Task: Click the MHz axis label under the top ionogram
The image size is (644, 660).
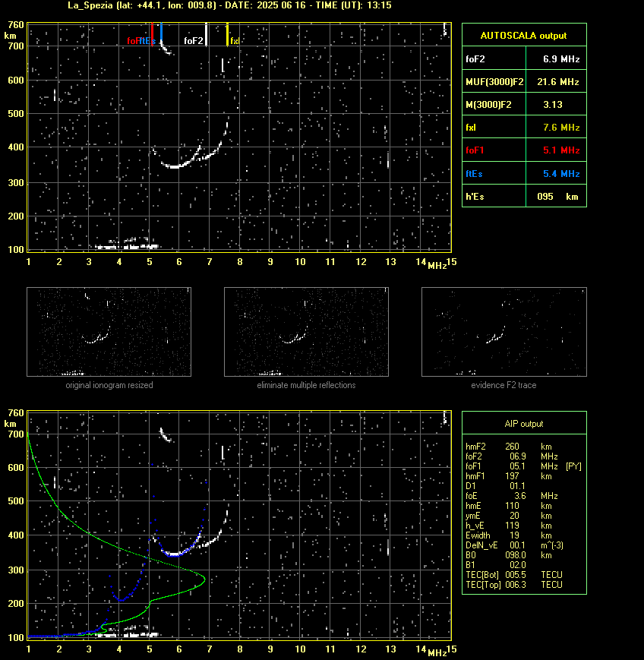Action: (x=437, y=266)
